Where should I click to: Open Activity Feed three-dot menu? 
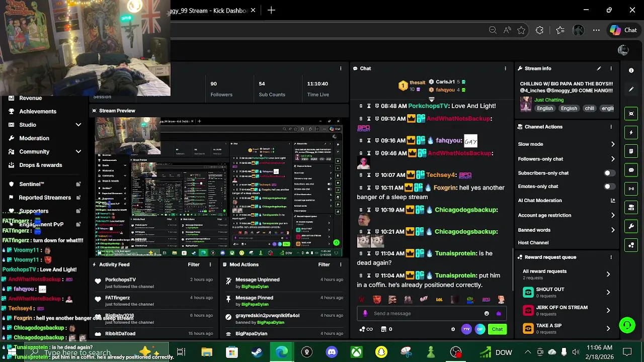point(210,264)
